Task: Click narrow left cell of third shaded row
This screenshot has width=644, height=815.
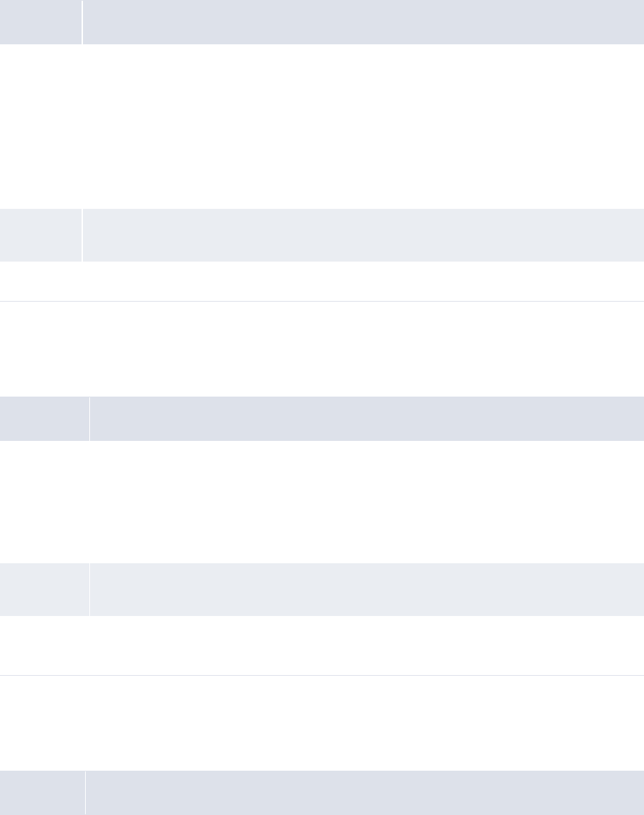Action: (44, 419)
